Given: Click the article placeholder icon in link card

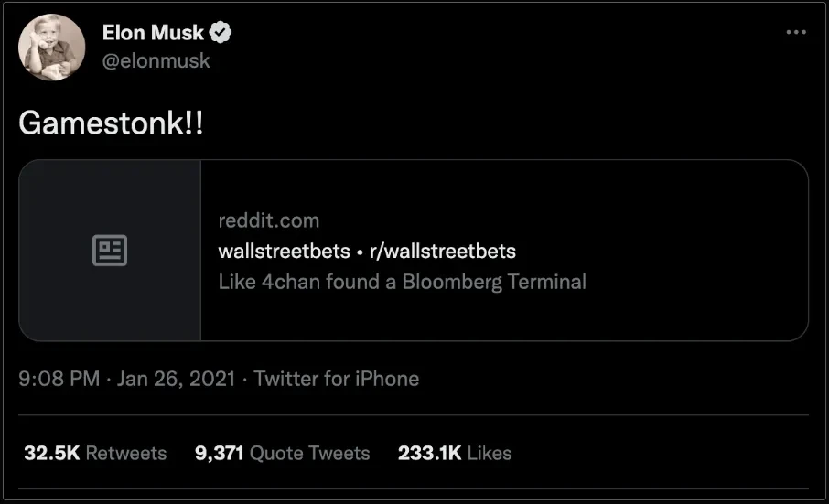Looking at the screenshot, I should coord(110,250).
